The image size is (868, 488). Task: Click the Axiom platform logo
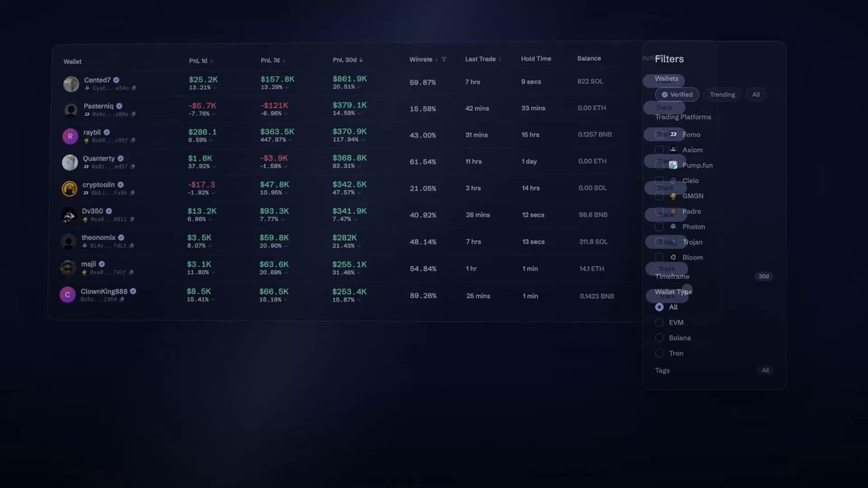[x=673, y=150]
